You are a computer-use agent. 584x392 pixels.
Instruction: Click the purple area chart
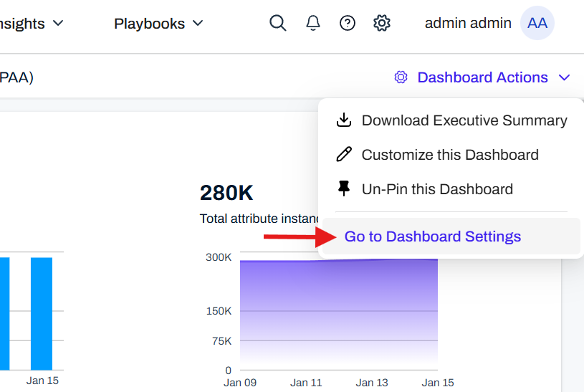[338, 315]
